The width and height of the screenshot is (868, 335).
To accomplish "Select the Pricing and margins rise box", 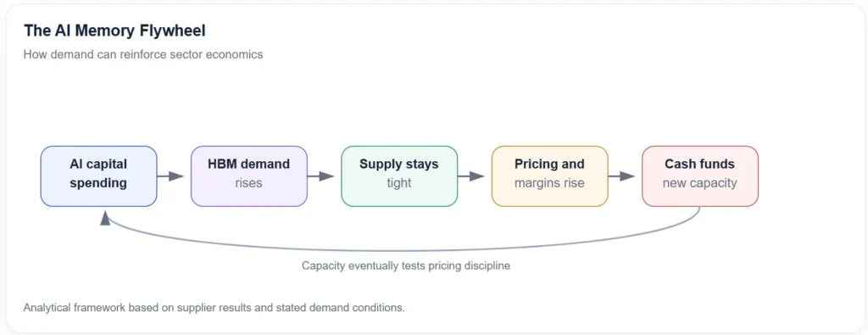I will coord(549,176).
